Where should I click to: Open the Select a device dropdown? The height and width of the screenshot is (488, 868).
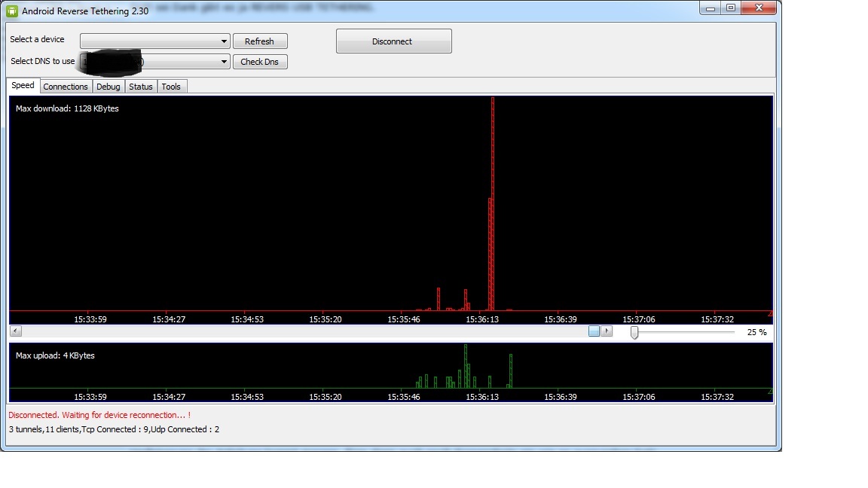point(155,41)
